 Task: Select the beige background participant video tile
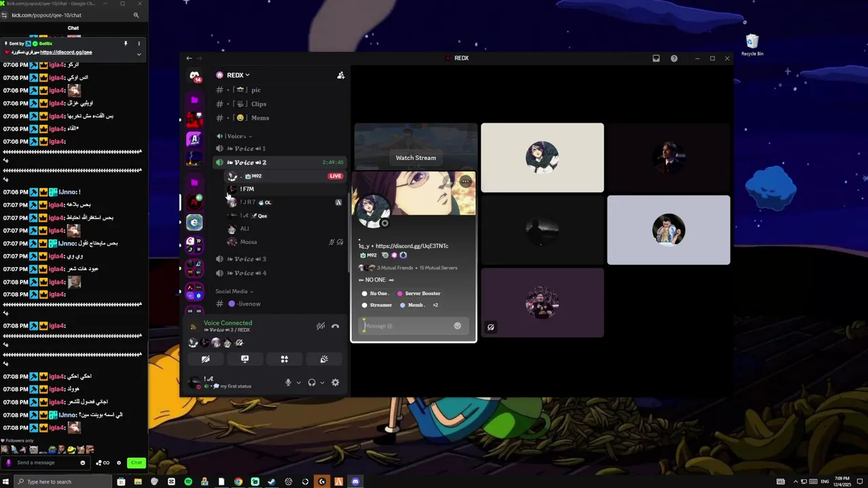pos(542,158)
